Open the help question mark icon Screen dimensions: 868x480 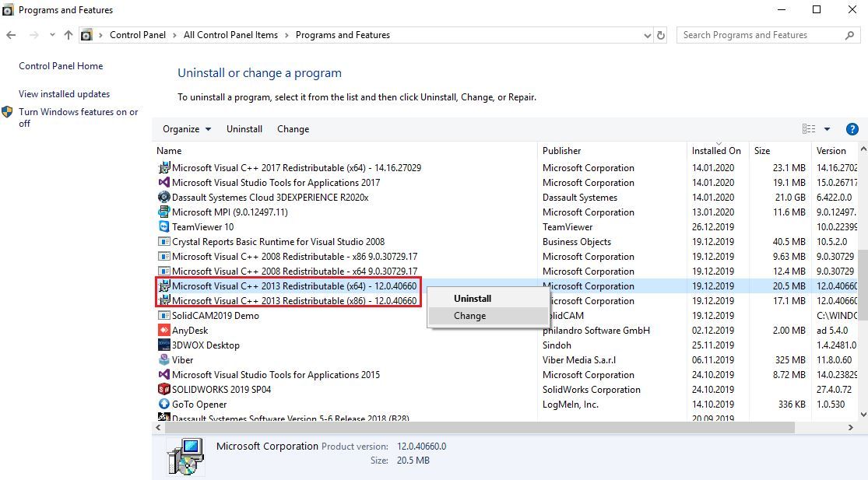[x=852, y=129]
